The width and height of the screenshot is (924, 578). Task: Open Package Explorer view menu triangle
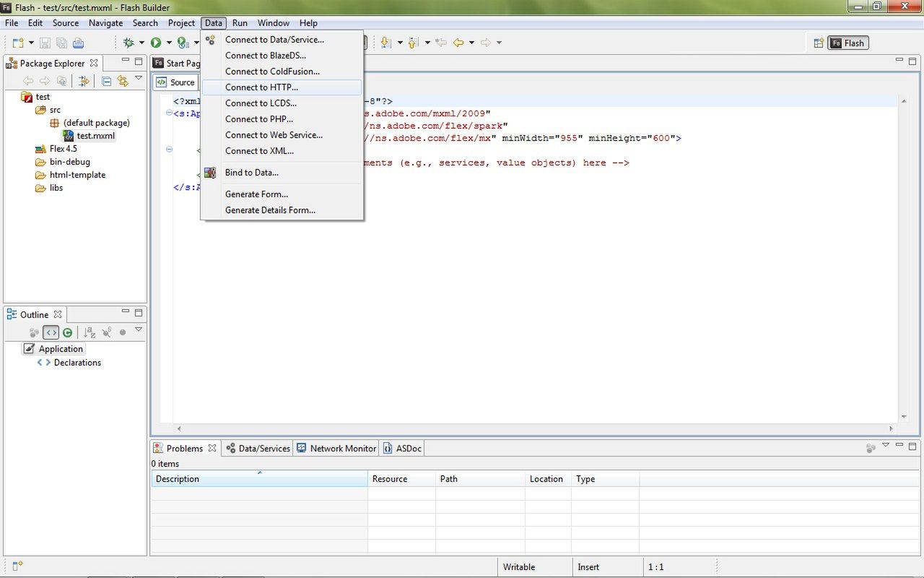pyautogui.click(x=139, y=79)
